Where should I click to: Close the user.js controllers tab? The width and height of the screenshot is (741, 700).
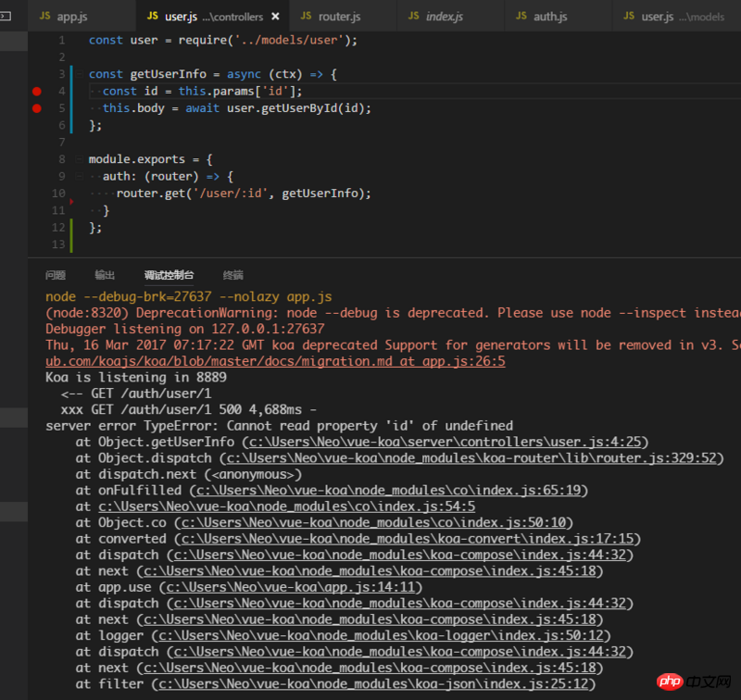(x=277, y=17)
